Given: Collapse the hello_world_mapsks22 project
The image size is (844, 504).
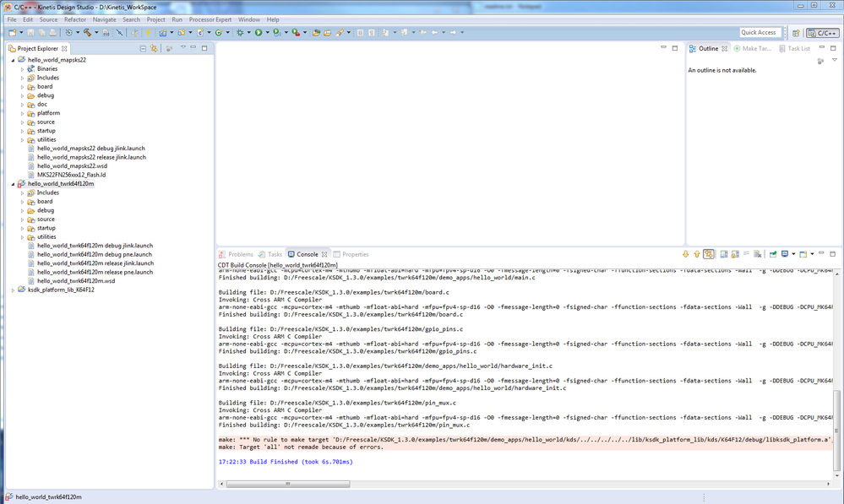Looking at the screenshot, I should pos(13,60).
